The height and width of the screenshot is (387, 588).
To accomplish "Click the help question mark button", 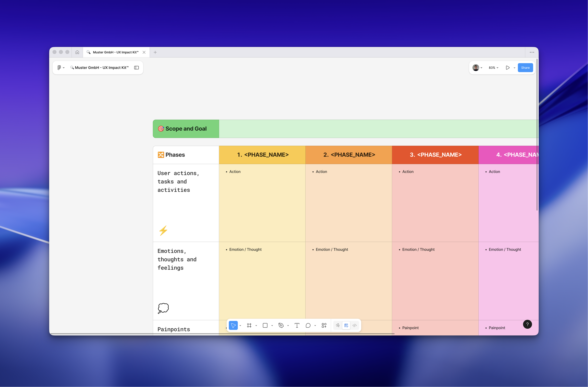I will [527, 324].
